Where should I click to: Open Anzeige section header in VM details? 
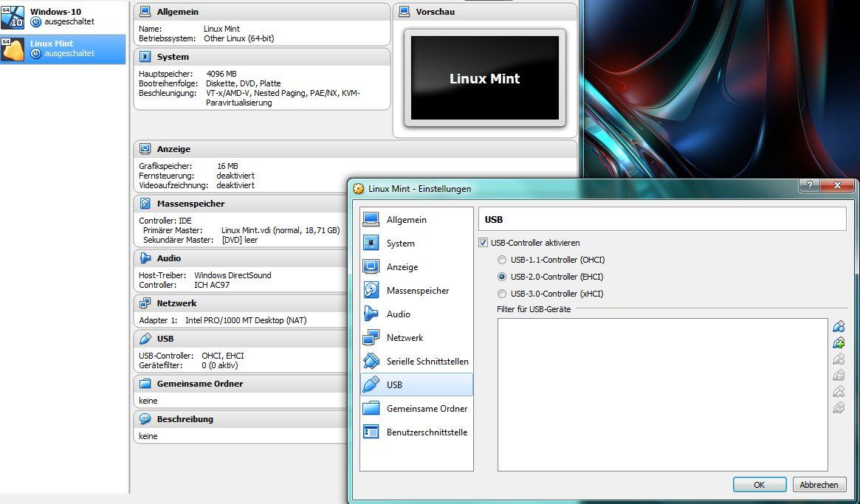click(x=355, y=148)
